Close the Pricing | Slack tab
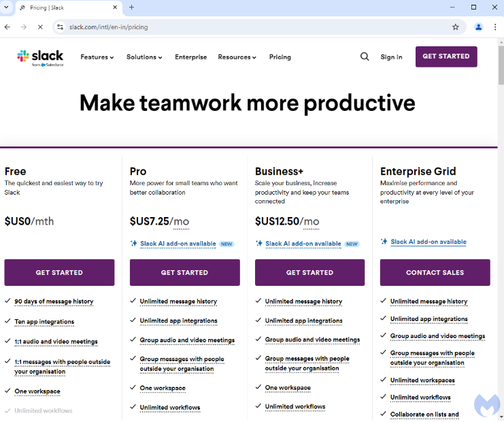504x422 pixels. pos(115,7)
